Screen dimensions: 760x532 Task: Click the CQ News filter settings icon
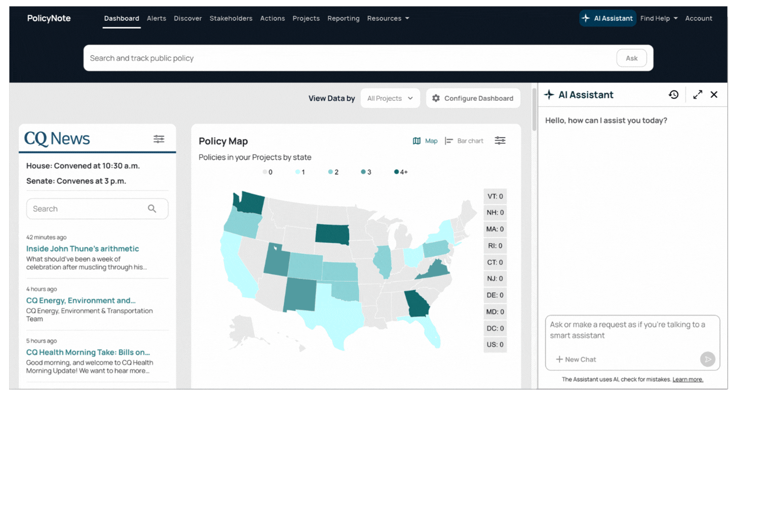click(159, 139)
